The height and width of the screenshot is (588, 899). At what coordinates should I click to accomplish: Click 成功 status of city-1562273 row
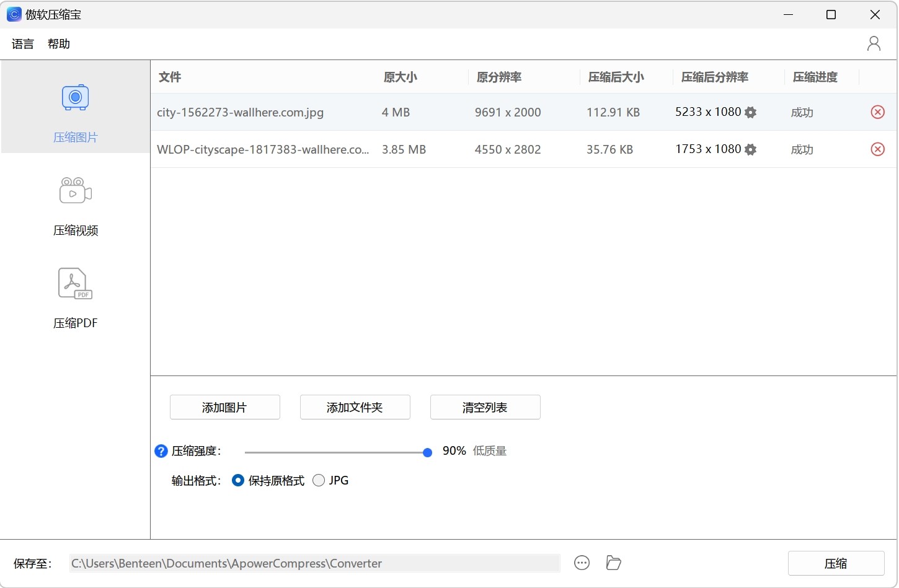tap(802, 112)
